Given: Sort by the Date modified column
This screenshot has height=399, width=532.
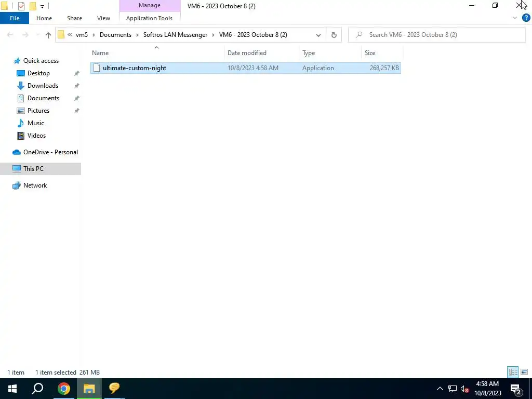Looking at the screenshot, I should click(261, 53).
